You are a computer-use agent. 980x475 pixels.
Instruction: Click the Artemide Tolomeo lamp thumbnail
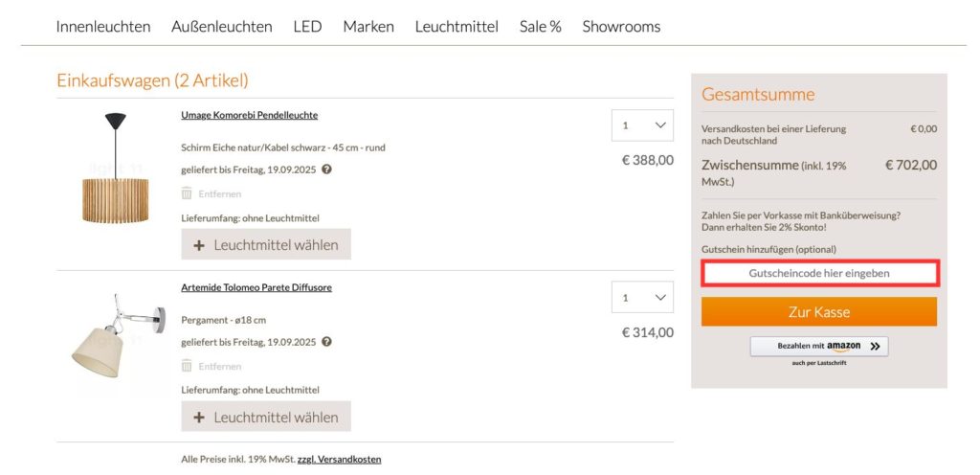click(x=119, y=335)
